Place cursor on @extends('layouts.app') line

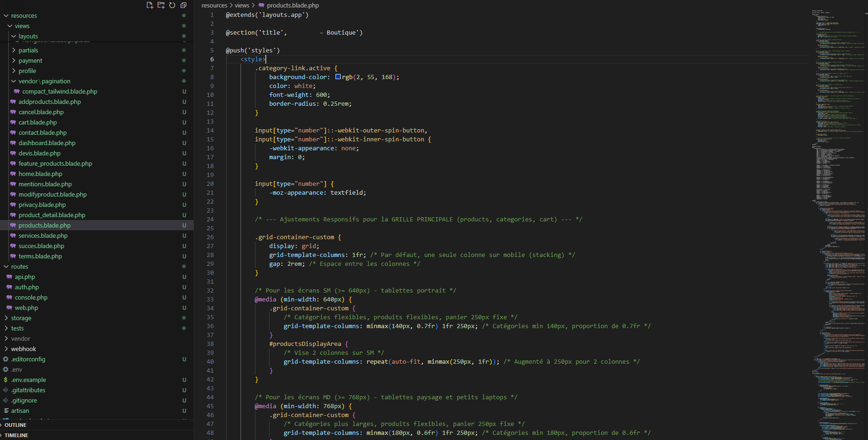[x=267, y=15]
